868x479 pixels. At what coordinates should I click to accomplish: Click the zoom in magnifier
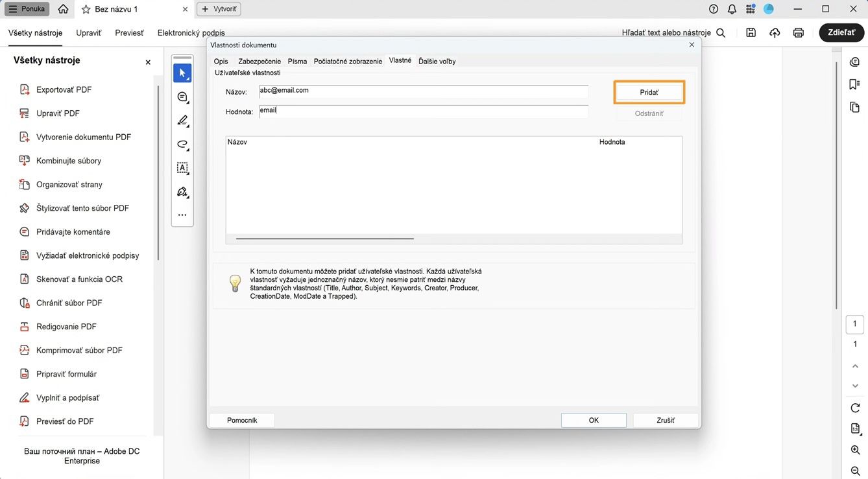tap(855, 450)
